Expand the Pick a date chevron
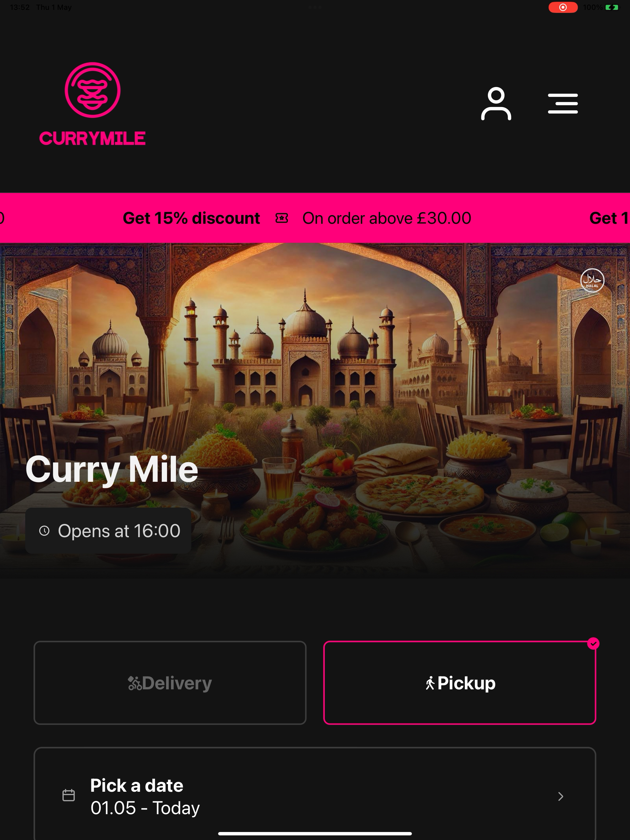The image size is (630, 840). tap(560, 796)
